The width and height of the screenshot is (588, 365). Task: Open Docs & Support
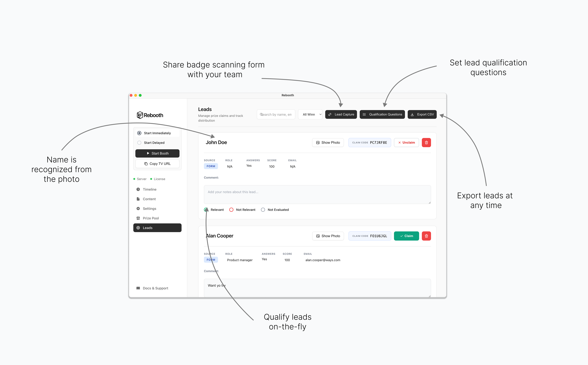(155, 288)
